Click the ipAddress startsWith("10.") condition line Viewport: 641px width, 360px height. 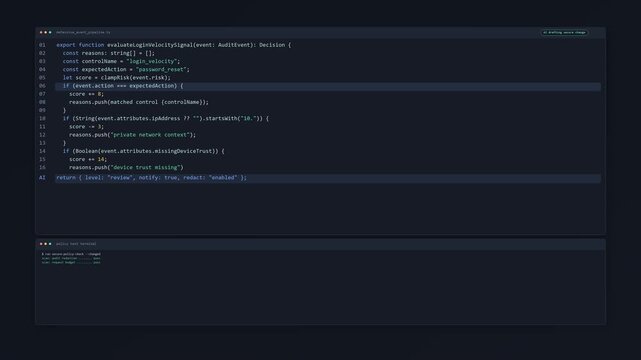pyautogui.click(x=166, y=119)
